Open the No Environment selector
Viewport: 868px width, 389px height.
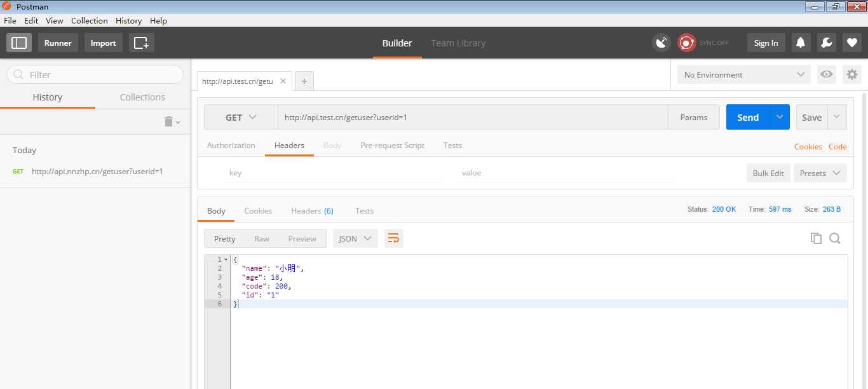pos(744,74)
